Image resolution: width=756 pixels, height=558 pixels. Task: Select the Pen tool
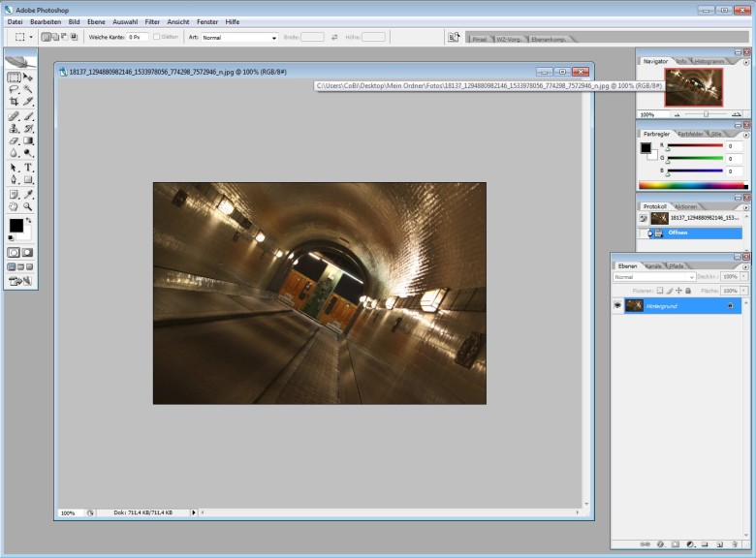coord(14,180)
